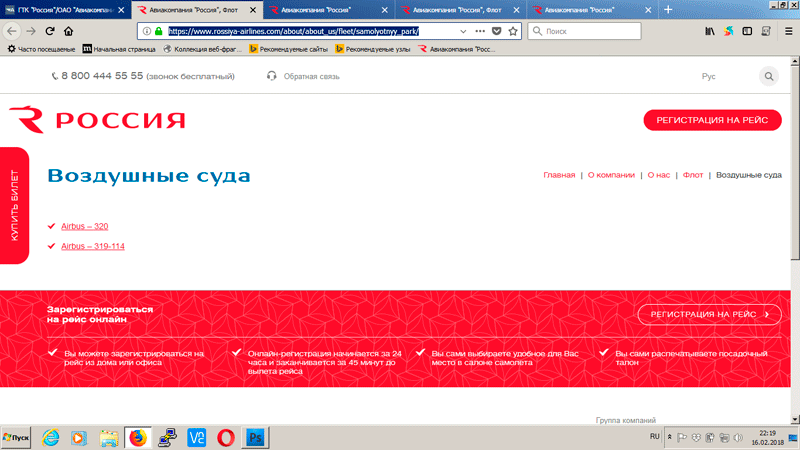Open the Начальная страница bookmark
Viewport: 800px width, 450px height.
click(x=119, y=49)
